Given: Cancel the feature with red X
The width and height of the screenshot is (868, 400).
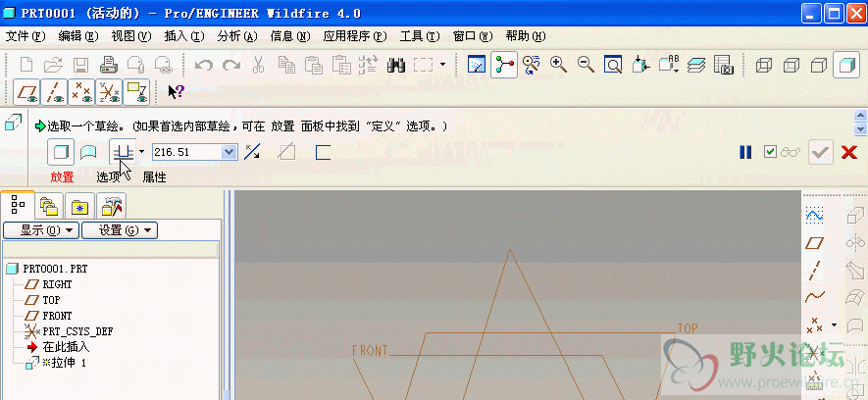Looking at the screenshot, I should point(849,152).
